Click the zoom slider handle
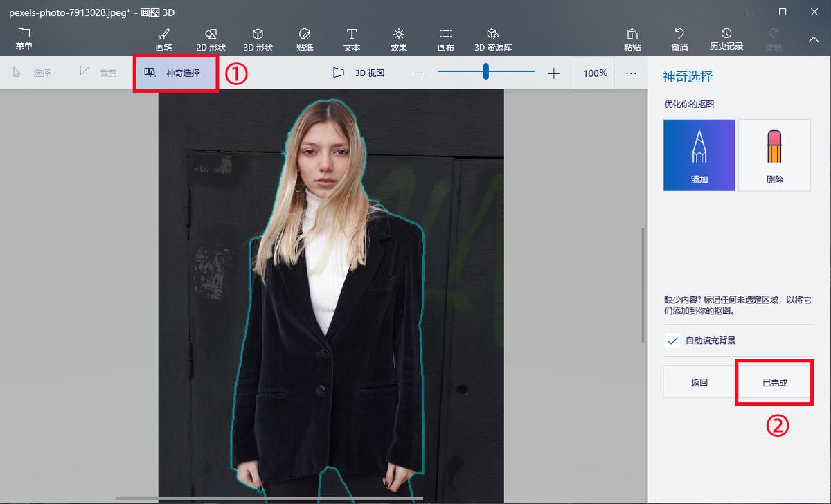The width and height of the screenshot is (831, 504). point(486,71)
